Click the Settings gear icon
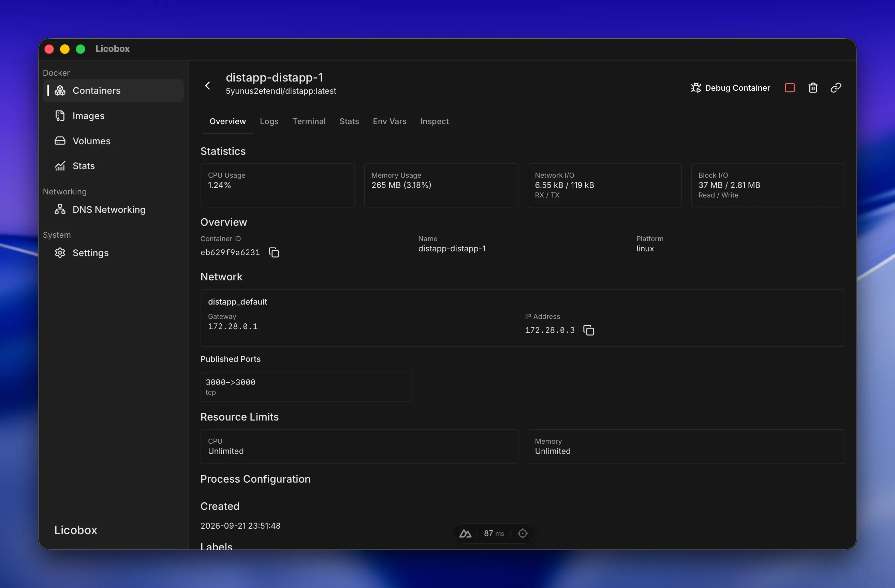Image resolution: width=895 pixels, height=588 pixels. pyautogui.click(x=60, y=253)
